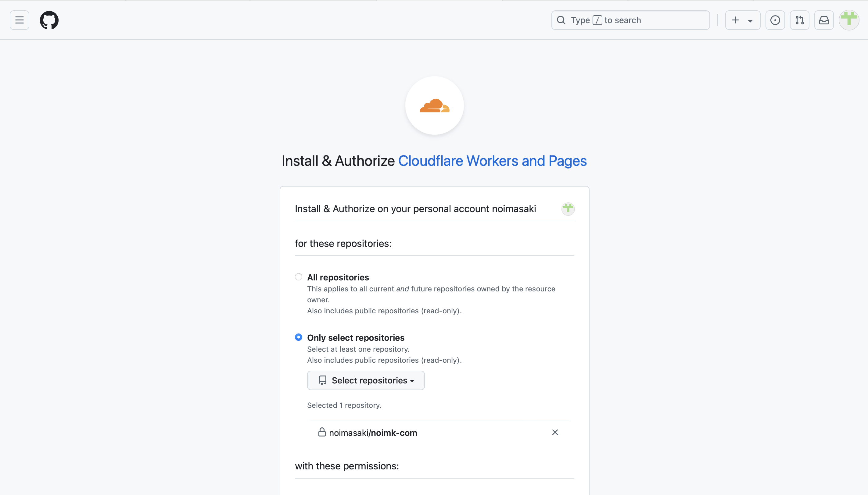Click the search magnifier icon
This screenshot has height=495, width=868.
click(x=561, y=20)
